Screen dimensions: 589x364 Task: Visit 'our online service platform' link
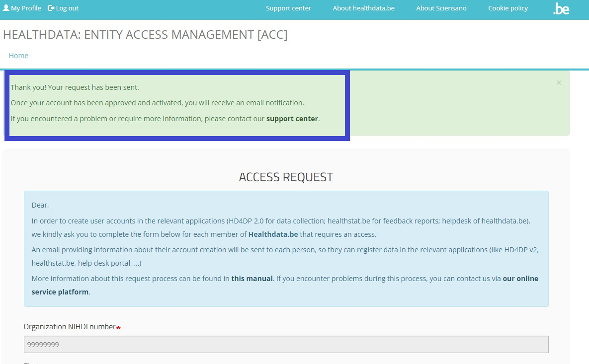(x=520, y=279)
